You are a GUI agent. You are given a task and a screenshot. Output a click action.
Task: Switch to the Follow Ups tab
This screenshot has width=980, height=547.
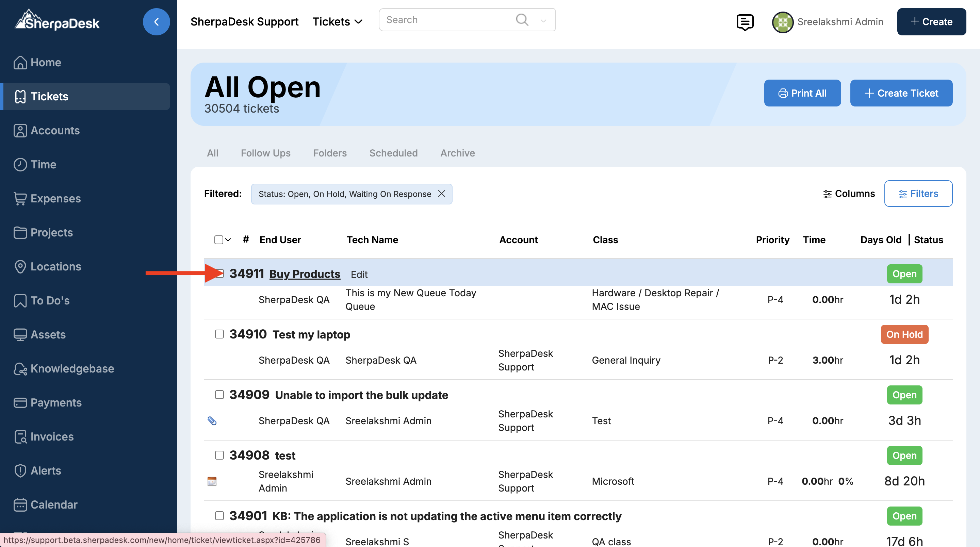click(265, 153)
